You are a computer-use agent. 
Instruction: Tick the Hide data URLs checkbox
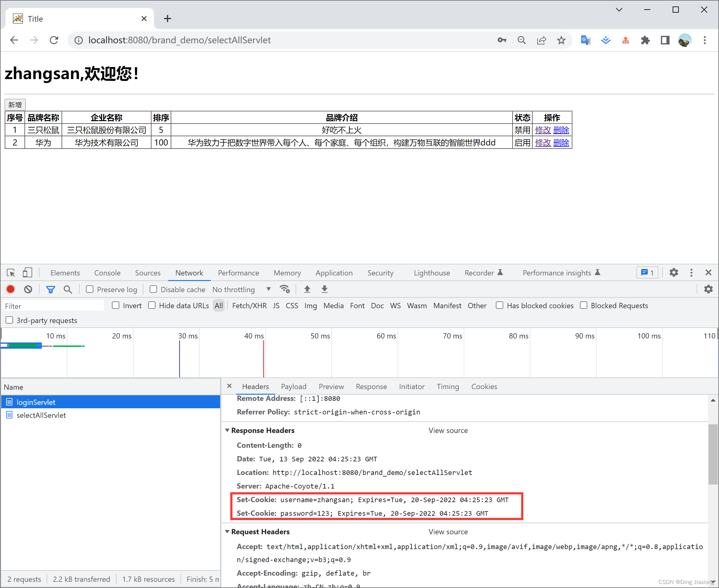[x=152, y=305]
